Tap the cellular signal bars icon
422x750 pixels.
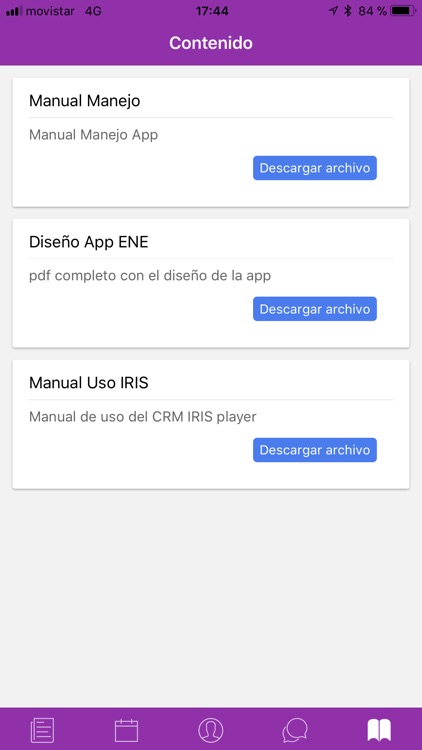[x=14, y=11]
